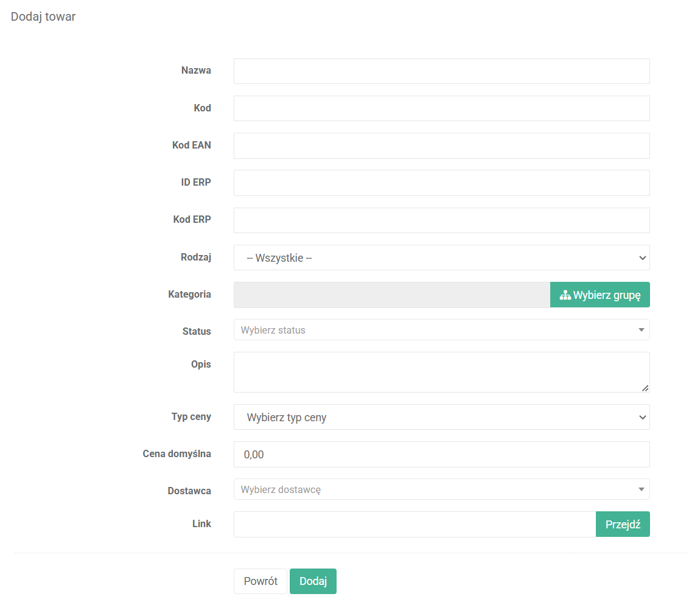Click the Wybierz grupę hierarchy icon

pyautogui.click(x=565, y=295)
